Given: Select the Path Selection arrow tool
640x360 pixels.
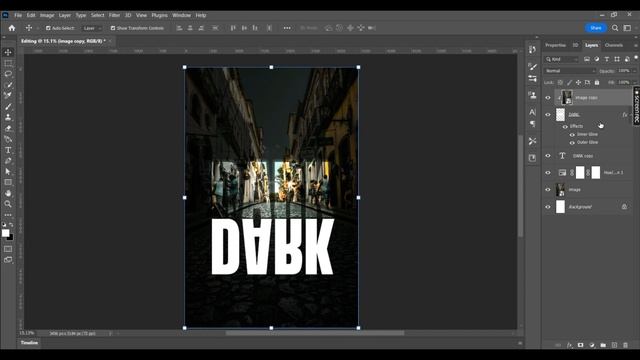Looking at the screenshot, I should pos(8,172).
